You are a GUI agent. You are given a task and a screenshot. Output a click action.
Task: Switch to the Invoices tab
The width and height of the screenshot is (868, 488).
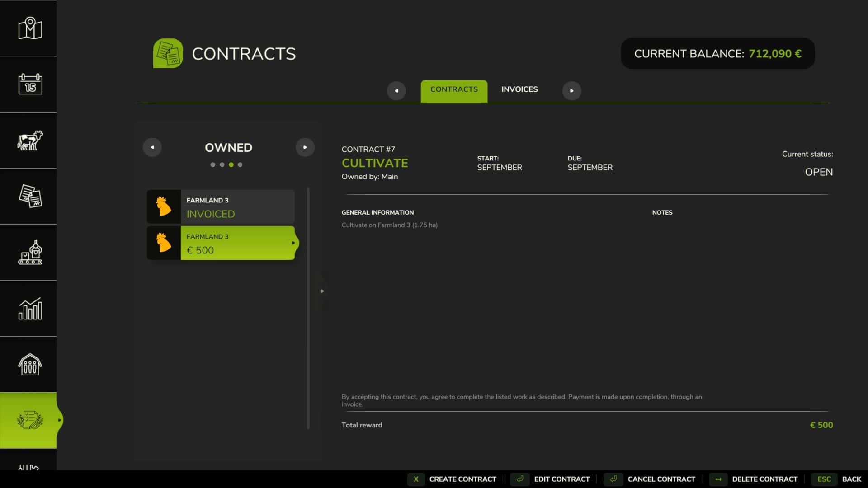[519, 89]
